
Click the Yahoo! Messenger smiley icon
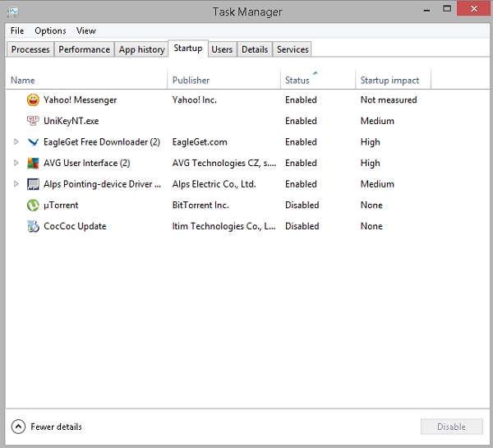pos(33,100)
